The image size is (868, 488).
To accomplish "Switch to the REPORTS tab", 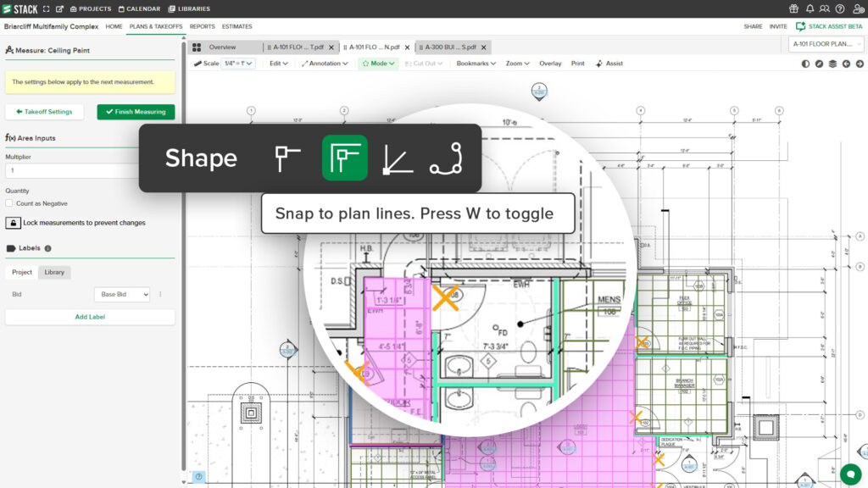I will click(x=203, y=26).
